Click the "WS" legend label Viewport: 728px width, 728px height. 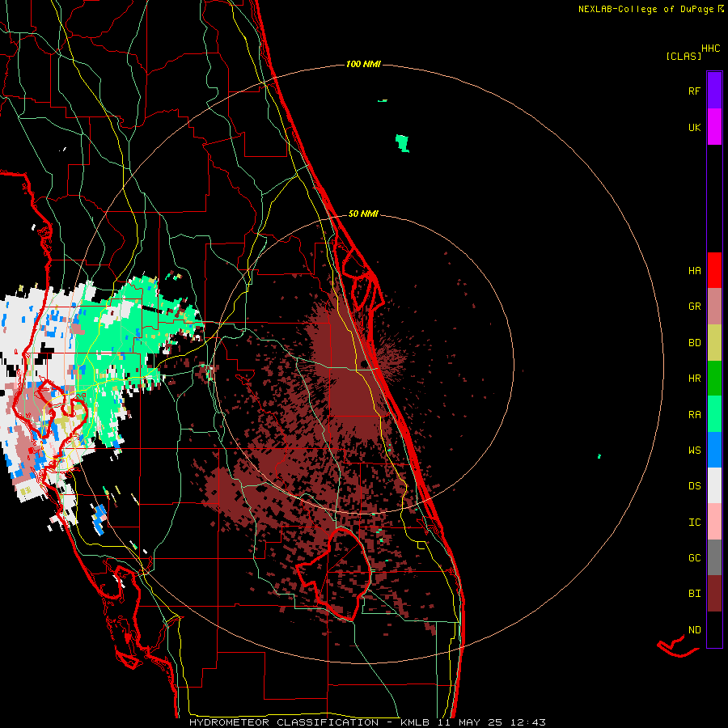click(694, 451)
